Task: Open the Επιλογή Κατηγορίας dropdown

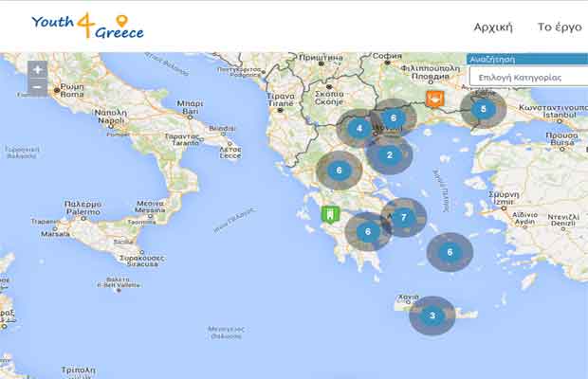Action: coord(529,77)
